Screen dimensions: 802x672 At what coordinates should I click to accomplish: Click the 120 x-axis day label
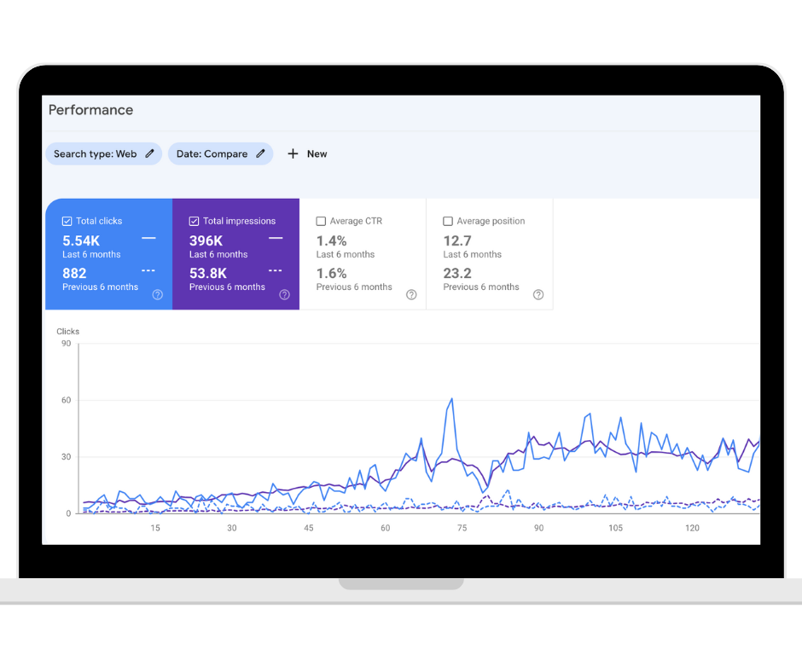tap(692, 528)
